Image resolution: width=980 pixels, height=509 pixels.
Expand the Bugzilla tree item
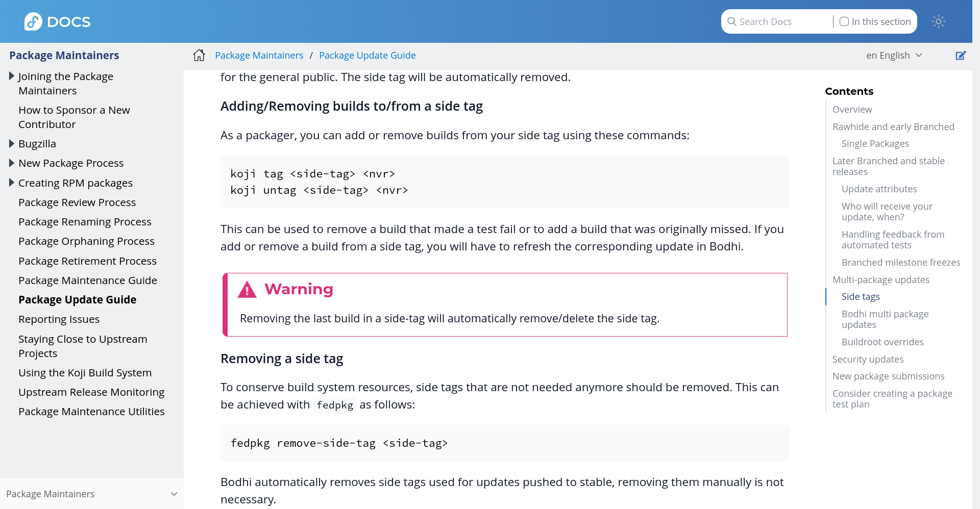click(12, 144)
